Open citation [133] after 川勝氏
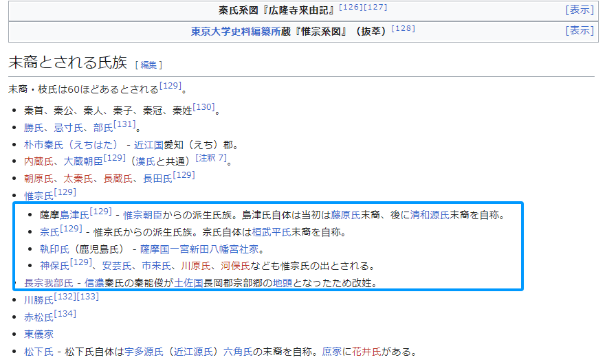 88,297
